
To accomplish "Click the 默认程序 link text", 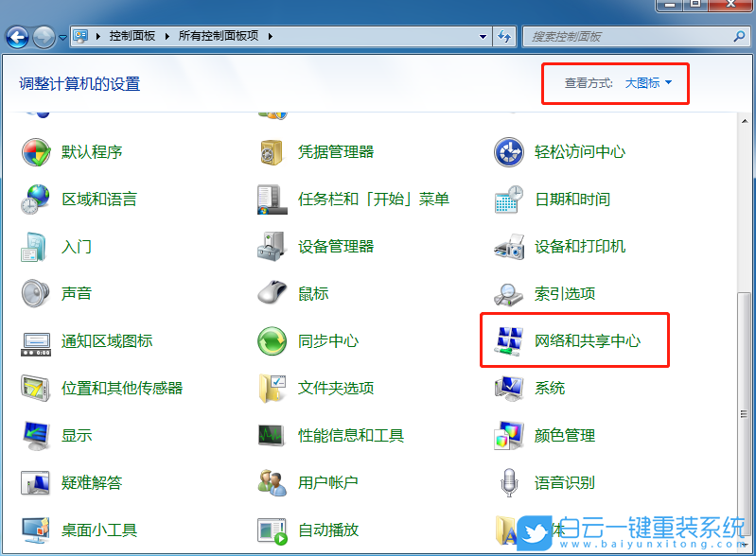I will point(92,152).
